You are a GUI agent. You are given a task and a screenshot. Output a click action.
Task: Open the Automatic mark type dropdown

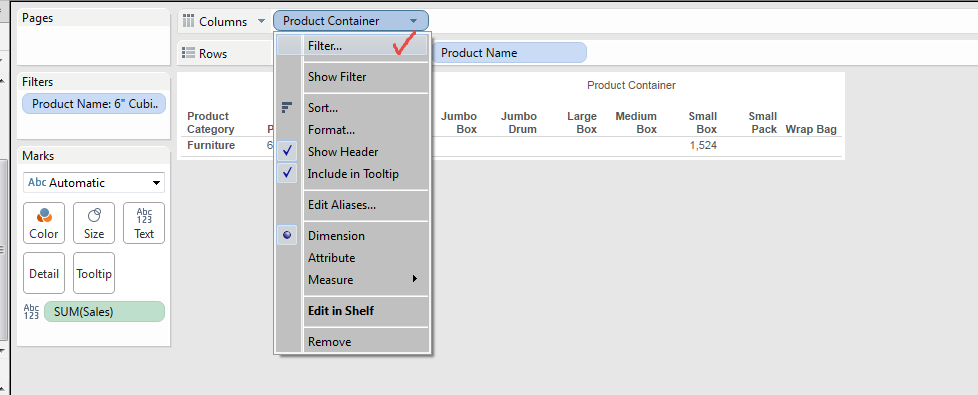pyautogui.click(x=94, y=183)
